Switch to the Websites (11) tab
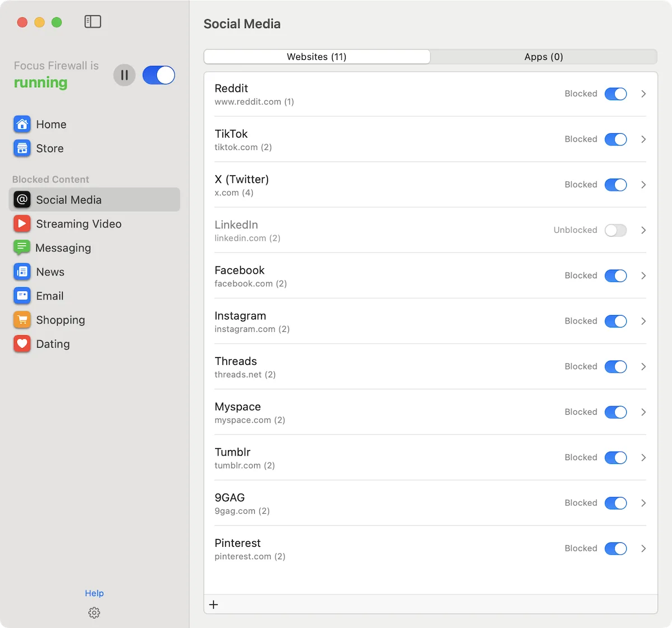The height and width of the screenshot is (628, 672). pyautogui.click(x=317, y=57)
